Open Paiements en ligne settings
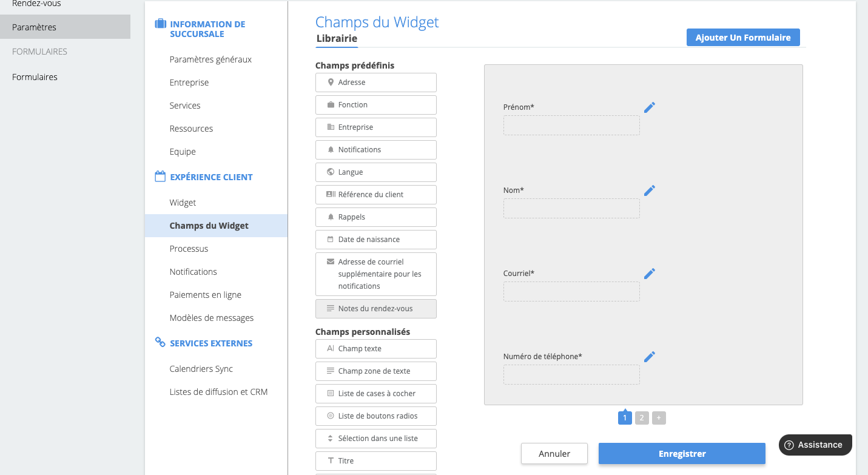Screen dimensions: 868x475 pyautogui.click(x=205, y=295)
